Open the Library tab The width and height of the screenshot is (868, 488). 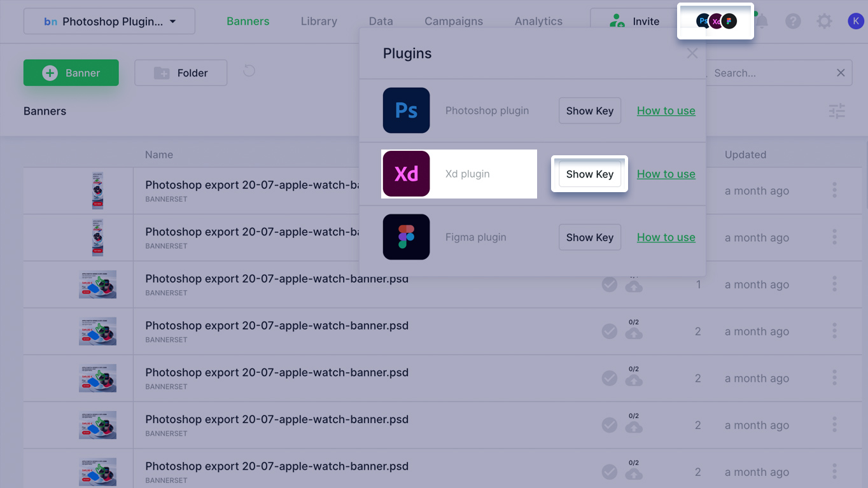coord(319,21)
